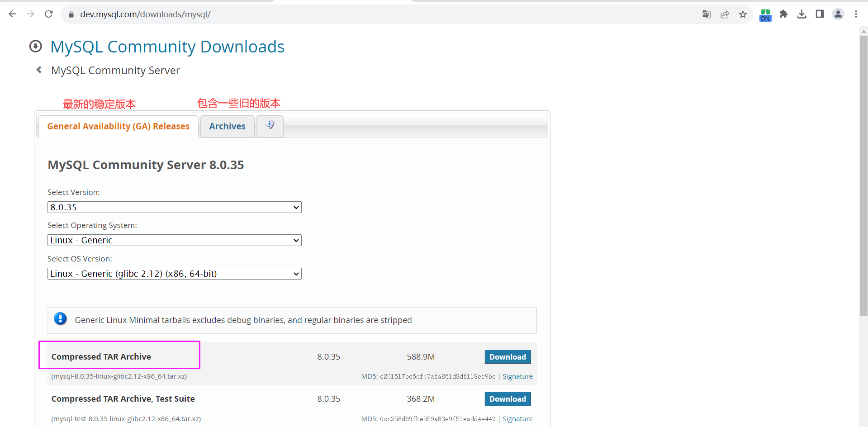Click the address bar URL
Viewport: 868px width, 427px height.
[145, 14]
